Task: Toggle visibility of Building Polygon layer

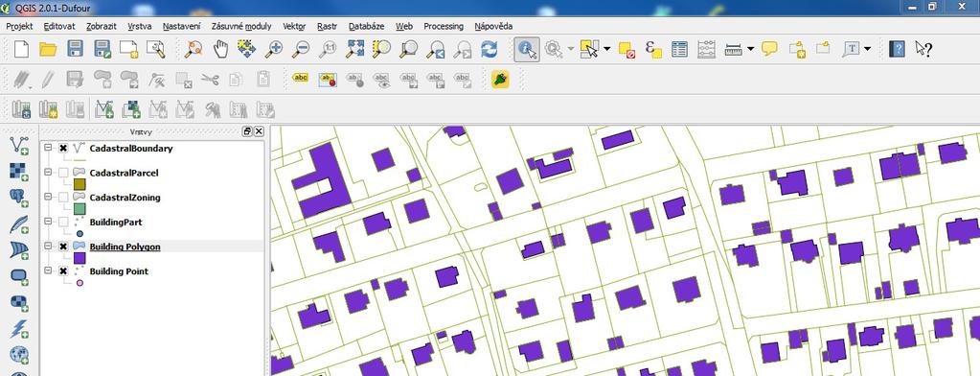Action: pyautogui.click(x=63, y=247)
